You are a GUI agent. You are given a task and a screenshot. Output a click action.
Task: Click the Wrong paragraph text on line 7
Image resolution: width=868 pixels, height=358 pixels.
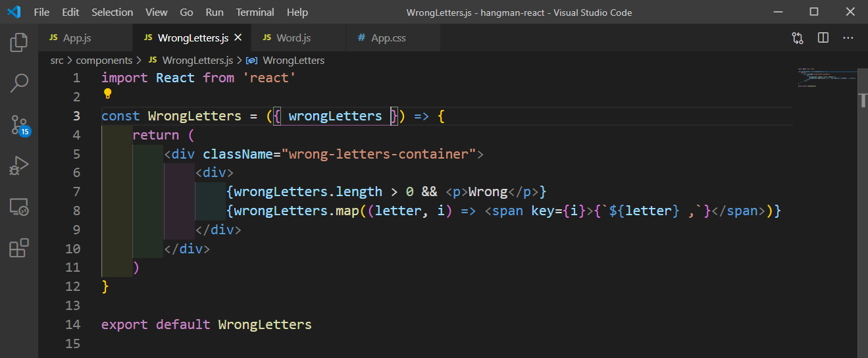point(488,192)
